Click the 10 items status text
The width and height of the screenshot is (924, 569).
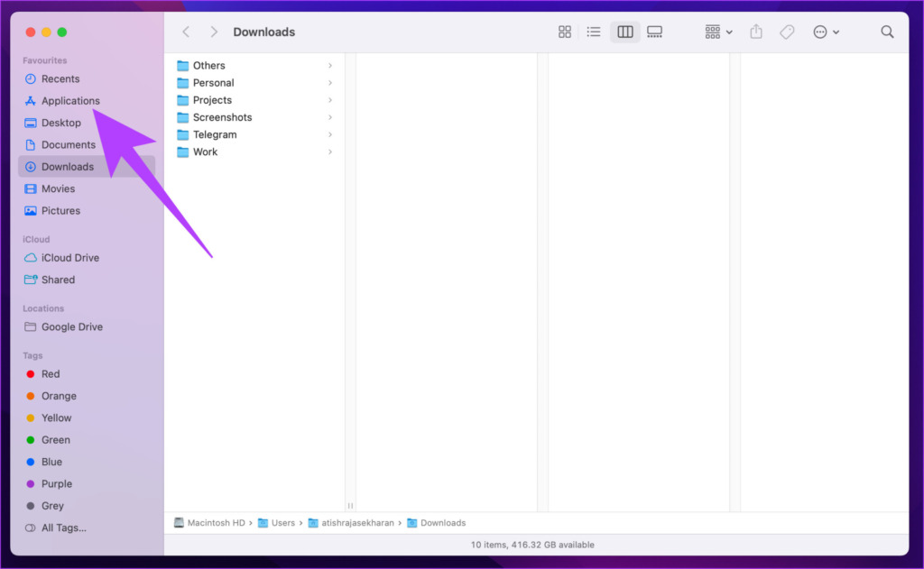point(532,545)
